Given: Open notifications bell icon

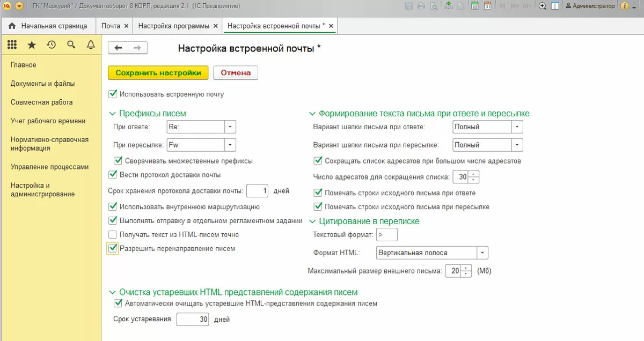Looking at the screenshot, I should click(x=91, y=45).
